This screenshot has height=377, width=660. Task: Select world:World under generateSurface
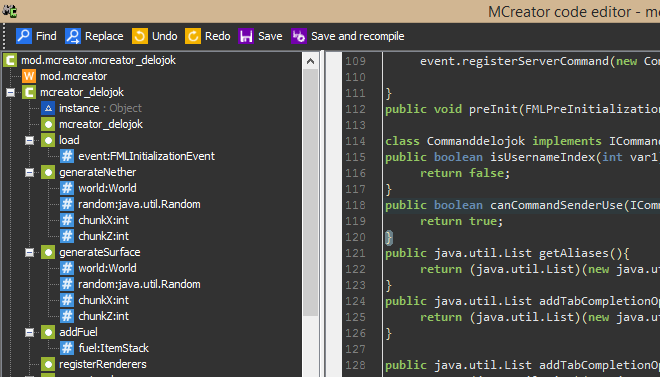click(x=107, y=268)
